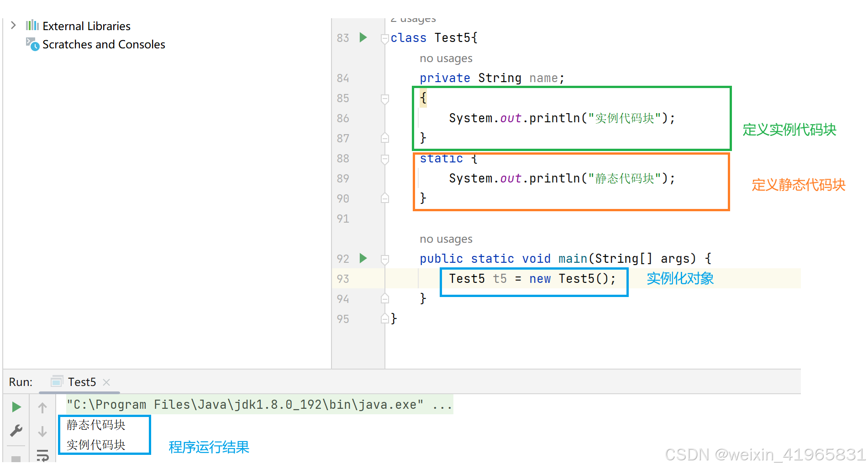Select External Libraries in project tree
Image resolution: width=868 pixels, height=469 pixels.
(86, 26)
